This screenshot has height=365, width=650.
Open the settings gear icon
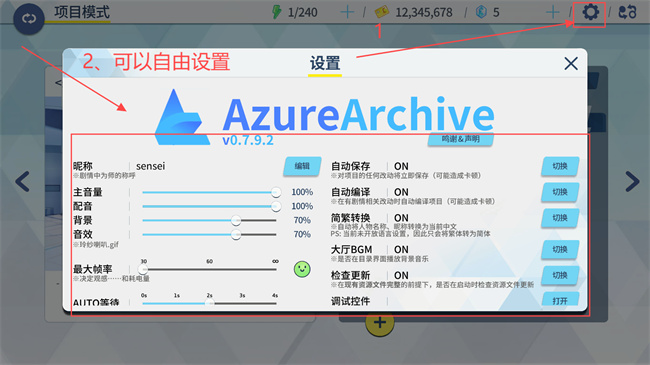pyautogui.click(x=590, y=12)
